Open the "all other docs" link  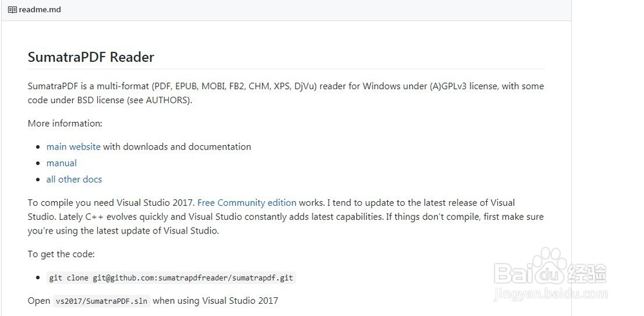click(74, 179)
